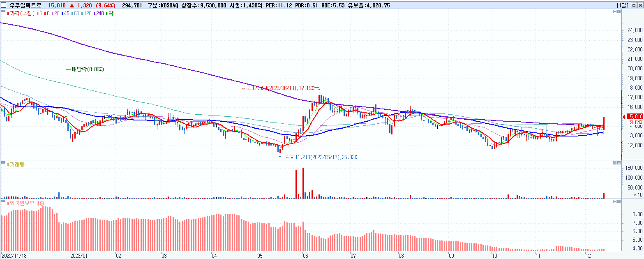
Task: Click the 배당락(0.00%) marker label
Action: pyautogui.click(x=88, y=69)
